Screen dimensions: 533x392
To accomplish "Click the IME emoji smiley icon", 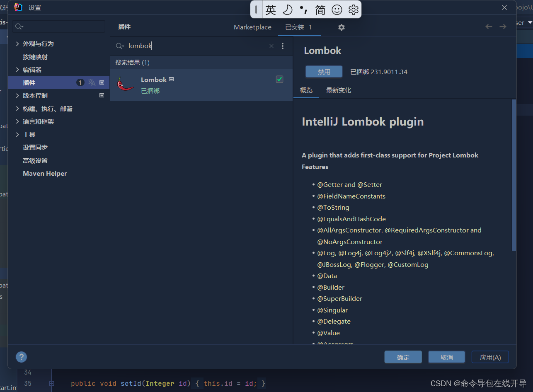I will pos(337,10).
